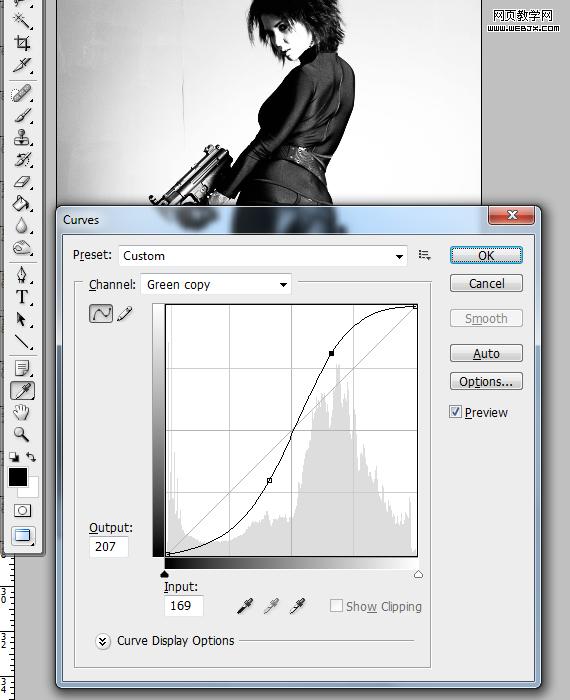Select the Blur tool
Viewport: 570px width, 700px height.
21,225
